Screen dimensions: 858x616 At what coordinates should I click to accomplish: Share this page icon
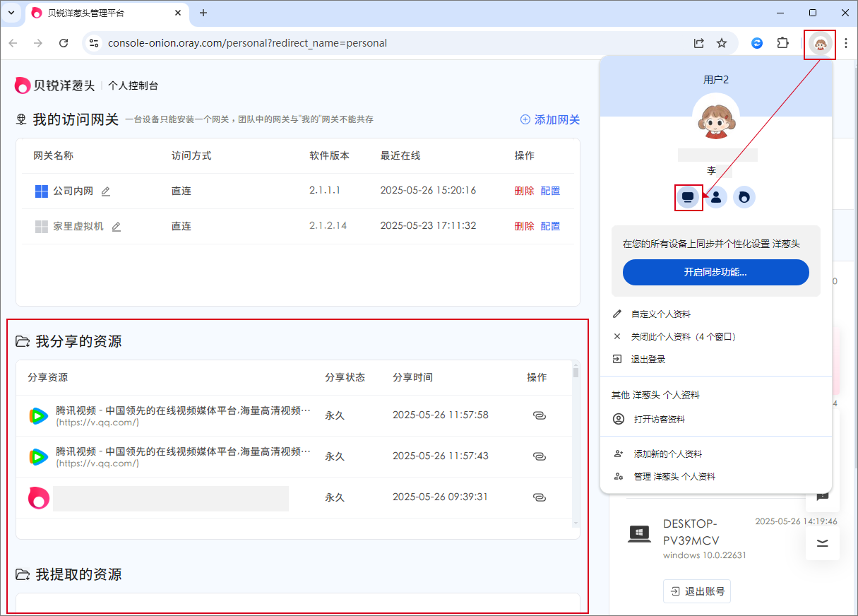(x=699, y=43)
